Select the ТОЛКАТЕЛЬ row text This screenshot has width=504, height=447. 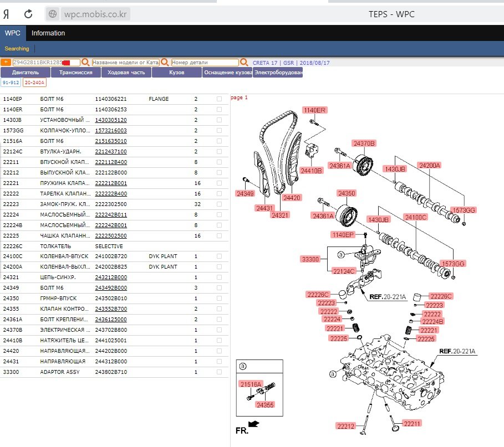point(55,246)
